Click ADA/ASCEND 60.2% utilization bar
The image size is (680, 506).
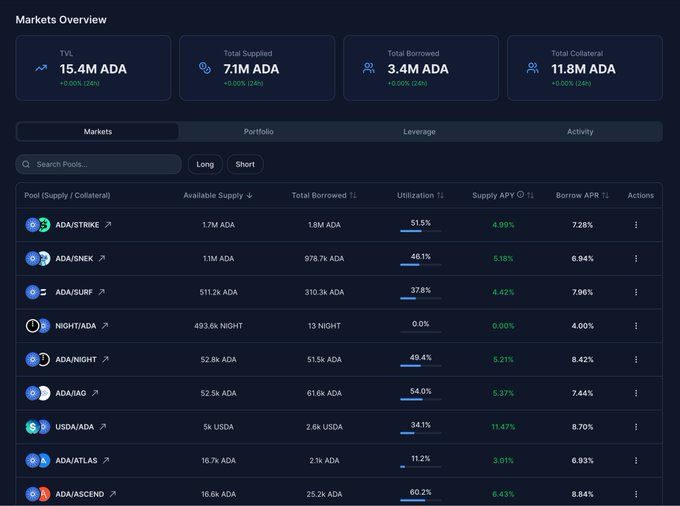(421, 500)
